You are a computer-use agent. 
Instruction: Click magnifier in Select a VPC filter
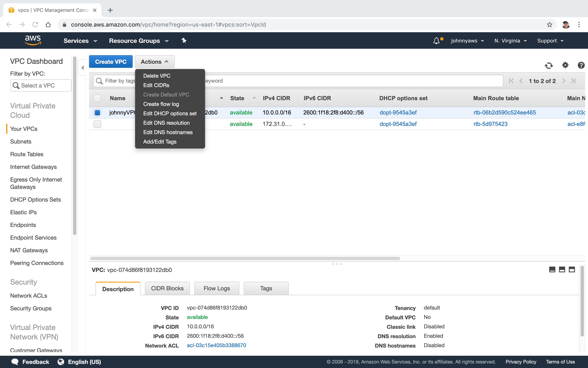point(16,85)
